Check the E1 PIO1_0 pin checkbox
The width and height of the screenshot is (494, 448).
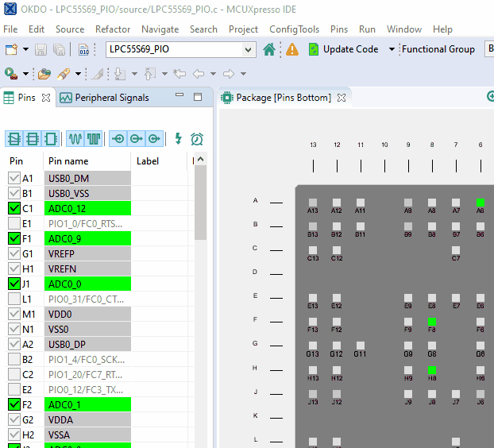pos(14,223)
